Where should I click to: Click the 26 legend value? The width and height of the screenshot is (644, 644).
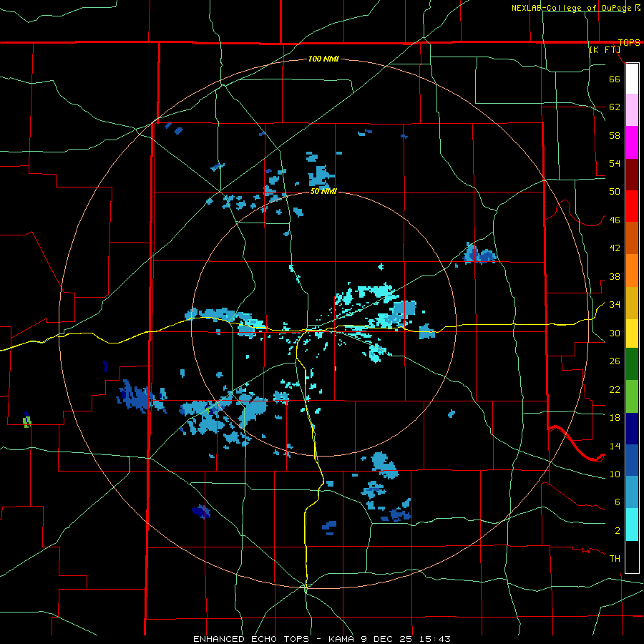point(615,361)
